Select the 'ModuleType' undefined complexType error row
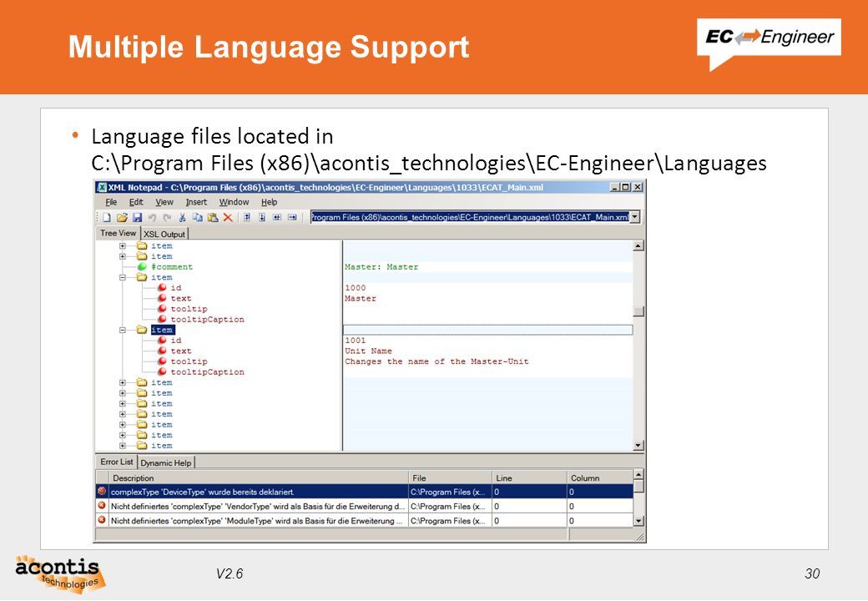Screen dimensions: 868x601 (364, 520)
